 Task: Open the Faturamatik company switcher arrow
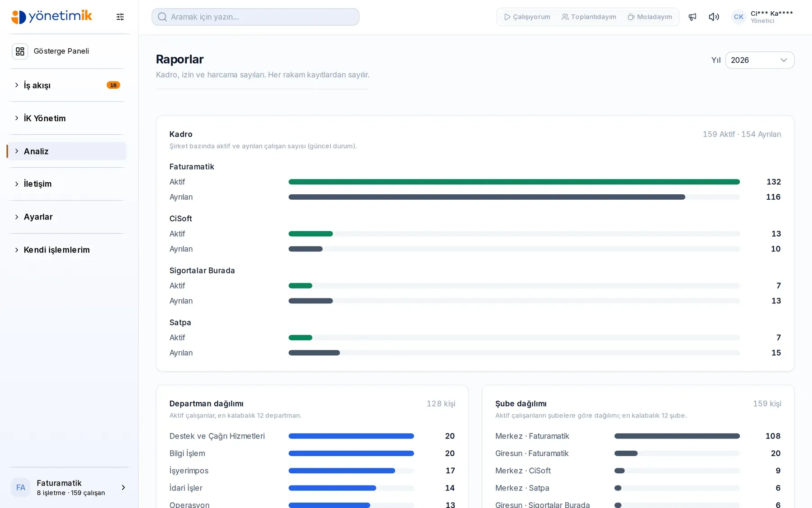click(x=123, y=487)
